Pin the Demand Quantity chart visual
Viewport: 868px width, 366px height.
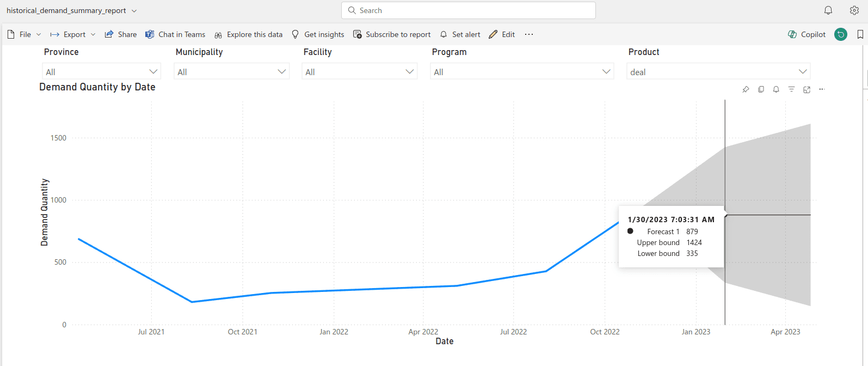746,89
